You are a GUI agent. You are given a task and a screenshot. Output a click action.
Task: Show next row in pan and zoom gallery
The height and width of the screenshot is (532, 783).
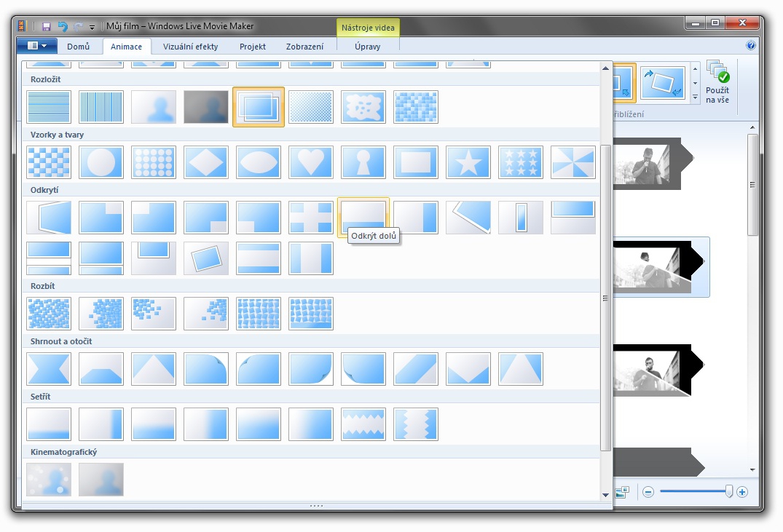695,83
